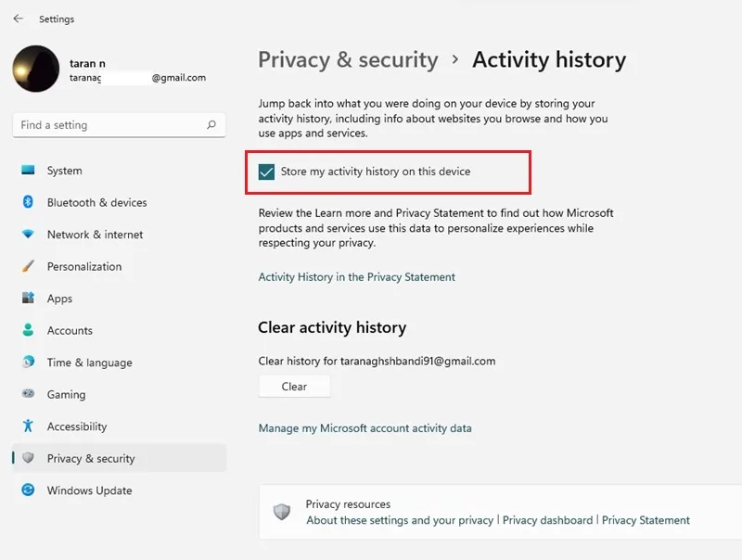The width and height of the screenshot is (742, 560).
Task: Click the Windows Update sync icon
Action: coord(28,490)
